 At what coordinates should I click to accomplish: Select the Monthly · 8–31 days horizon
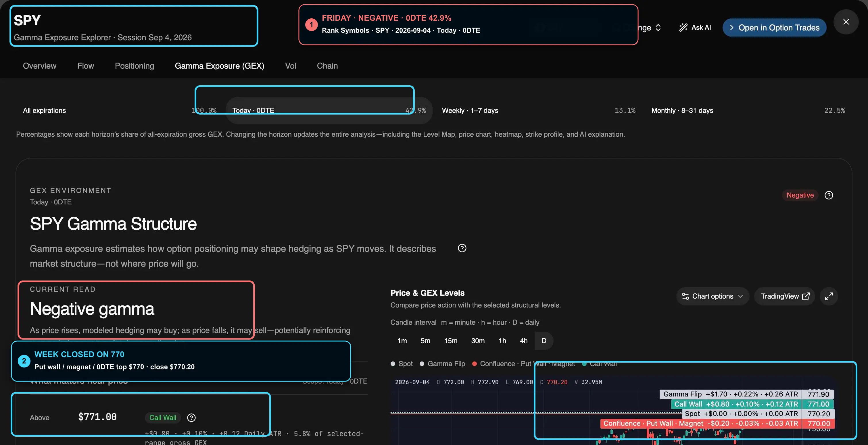click(x=748, y=111)
